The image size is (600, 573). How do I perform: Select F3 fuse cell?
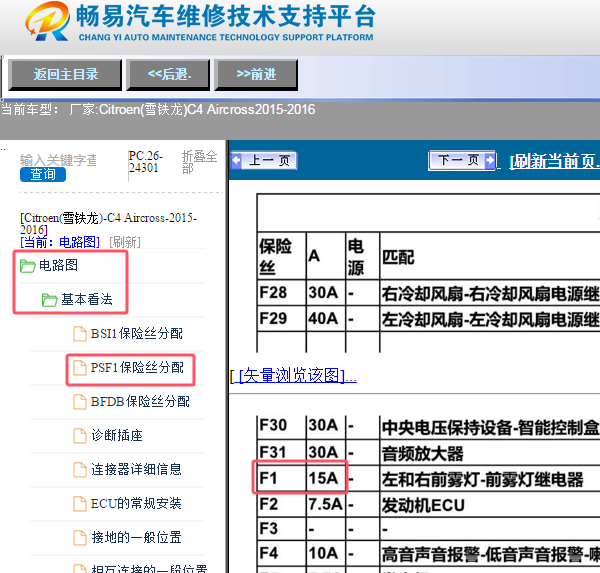281,529
